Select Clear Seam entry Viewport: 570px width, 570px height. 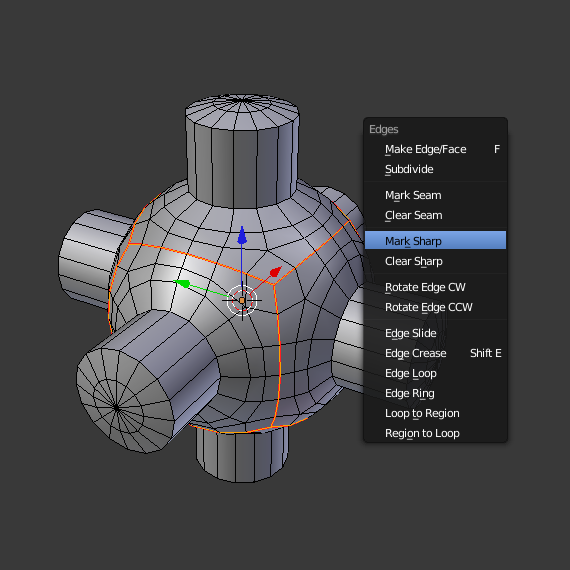[435, 216]
